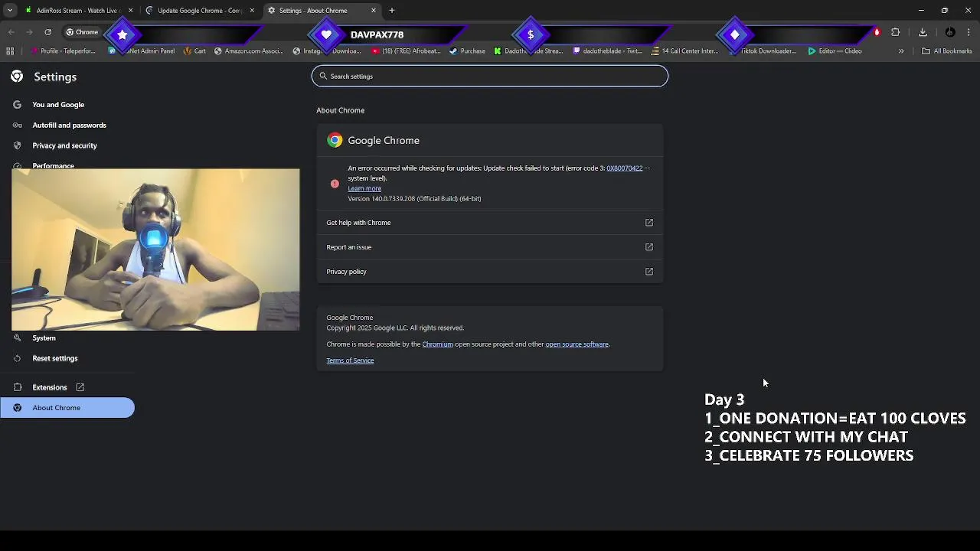Open Reset settings section
The width and height of the screenshot is (980, 551).
point(54,358)
